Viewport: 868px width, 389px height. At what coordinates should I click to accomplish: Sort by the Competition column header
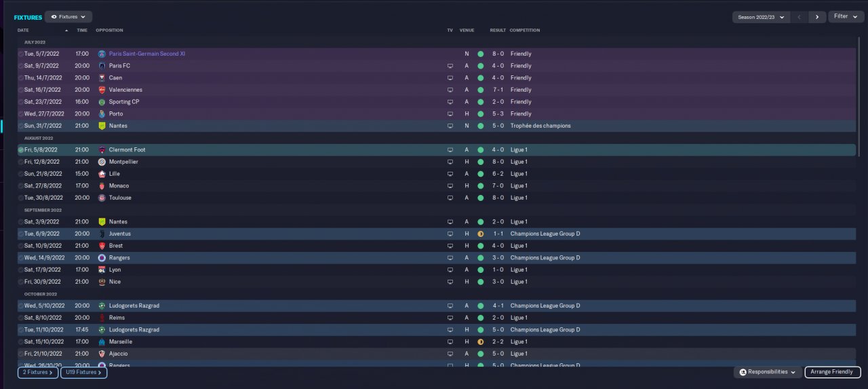(524, 31)
